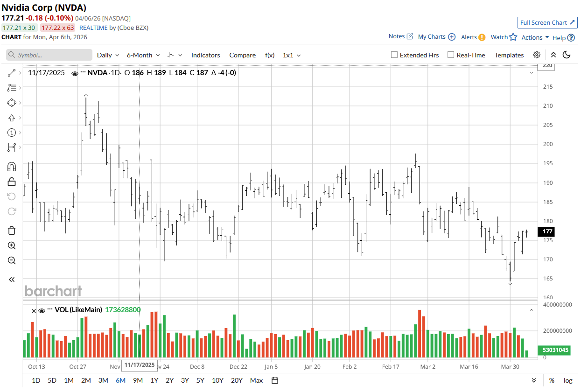Select the 1M time range

click(69, 380)
